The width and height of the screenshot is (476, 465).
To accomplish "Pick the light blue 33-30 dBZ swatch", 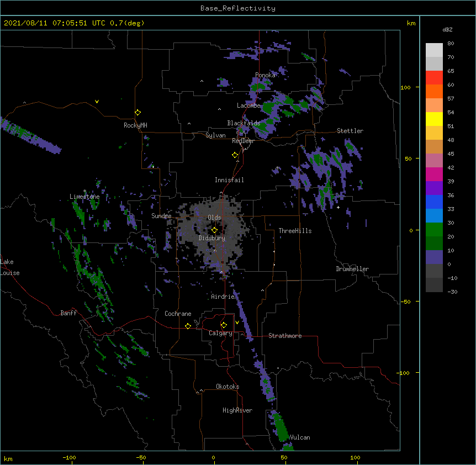I will tap(434, 215).
